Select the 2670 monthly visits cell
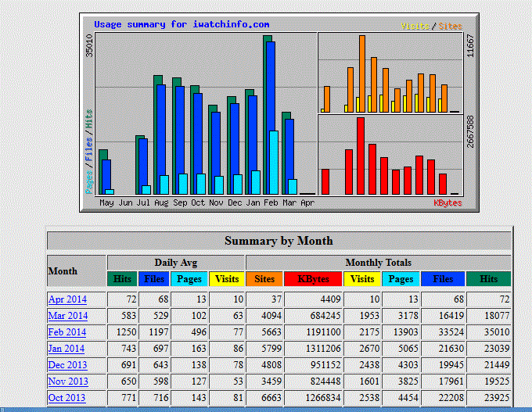The image size is (532, 412). click(362, 349)
